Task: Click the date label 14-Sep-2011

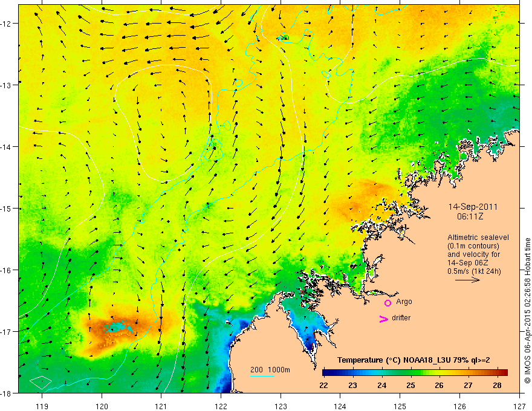Action: point(473,207)
